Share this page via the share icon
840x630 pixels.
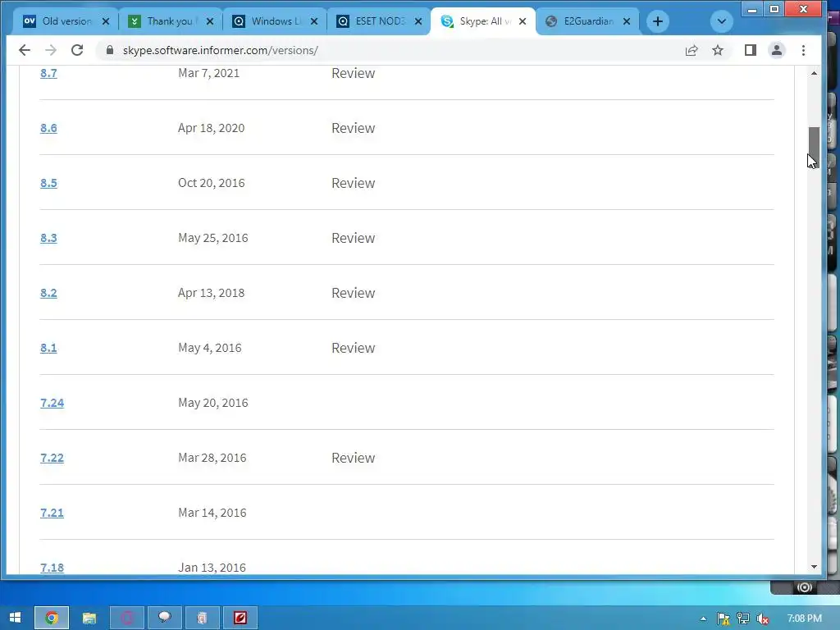691,50
